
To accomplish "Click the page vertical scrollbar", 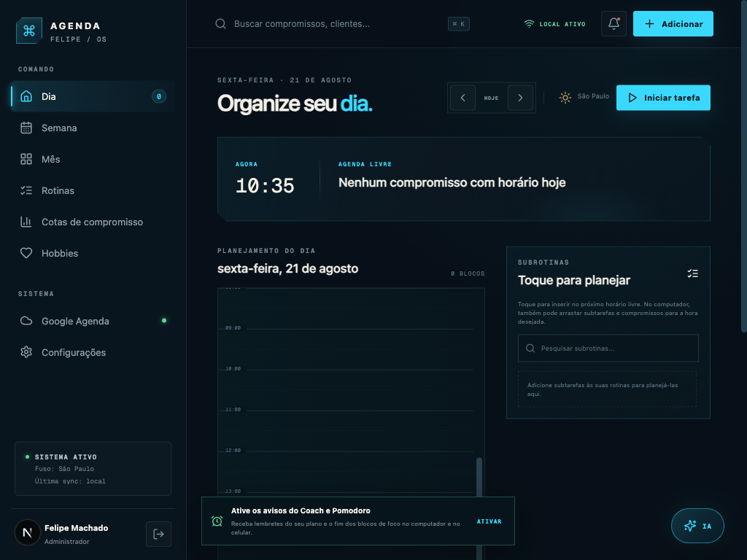I will [x=743, y=167].
